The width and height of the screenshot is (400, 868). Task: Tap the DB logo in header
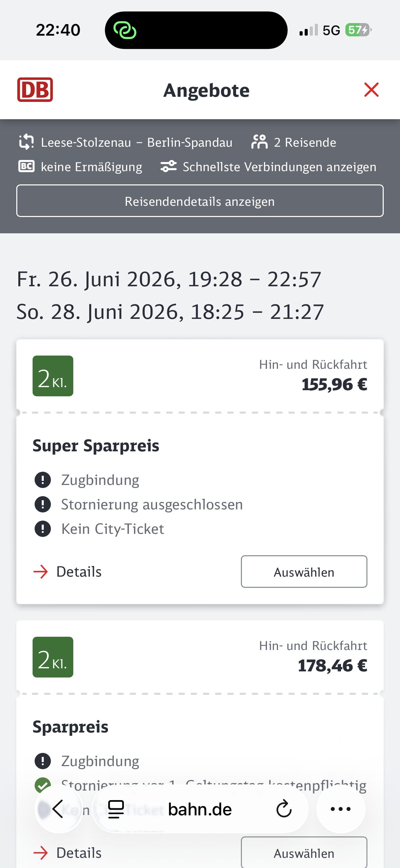point(35,90)
